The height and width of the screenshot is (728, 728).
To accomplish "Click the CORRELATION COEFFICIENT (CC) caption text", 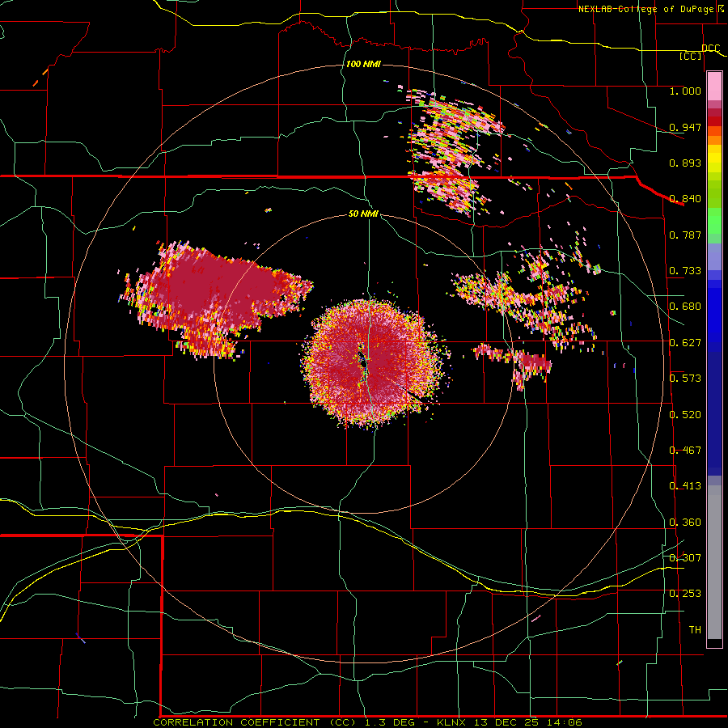I will pyautogui.click(x=255, y=722).
